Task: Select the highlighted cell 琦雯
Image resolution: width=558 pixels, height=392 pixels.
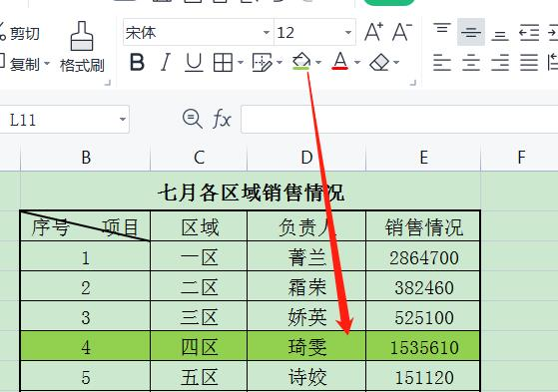Action: coord(306,346)
